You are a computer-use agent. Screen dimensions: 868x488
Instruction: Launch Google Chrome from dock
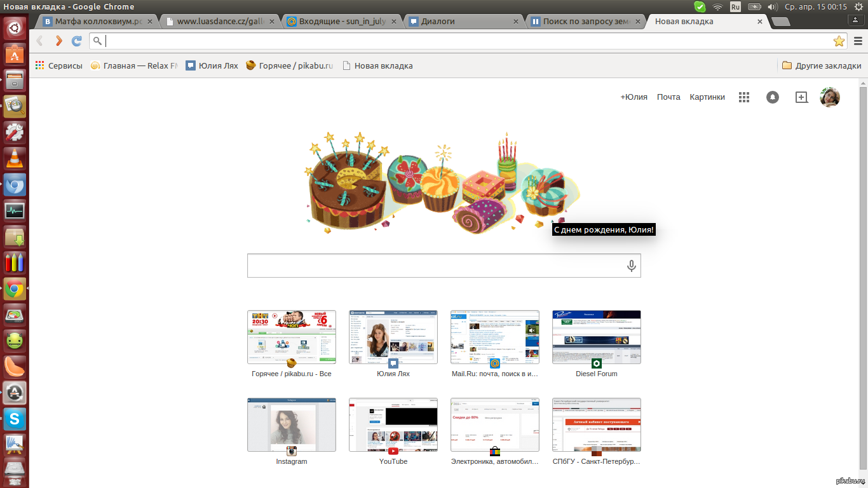15,289
